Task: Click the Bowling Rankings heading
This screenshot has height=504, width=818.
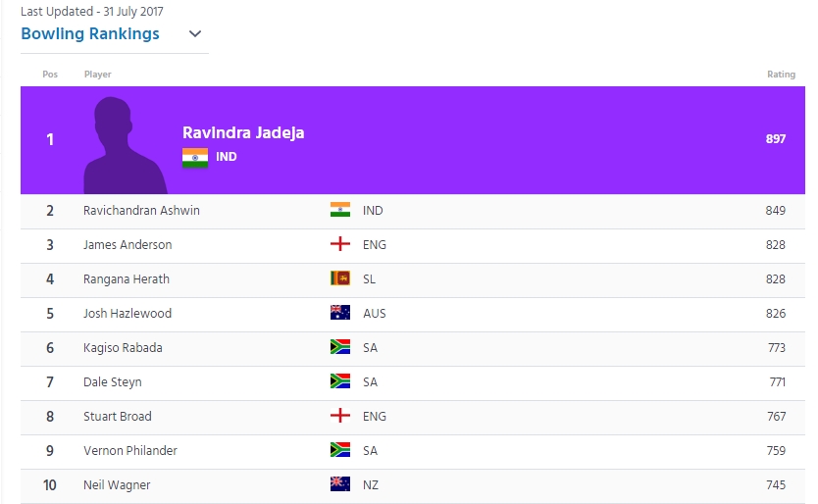Action: click(x=90, y=34)
